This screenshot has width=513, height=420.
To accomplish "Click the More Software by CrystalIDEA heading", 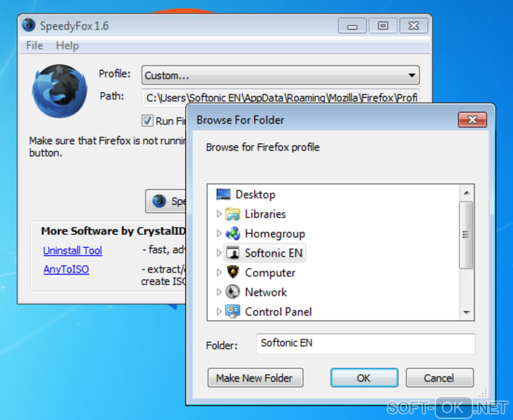I will (x=113, y=231).
